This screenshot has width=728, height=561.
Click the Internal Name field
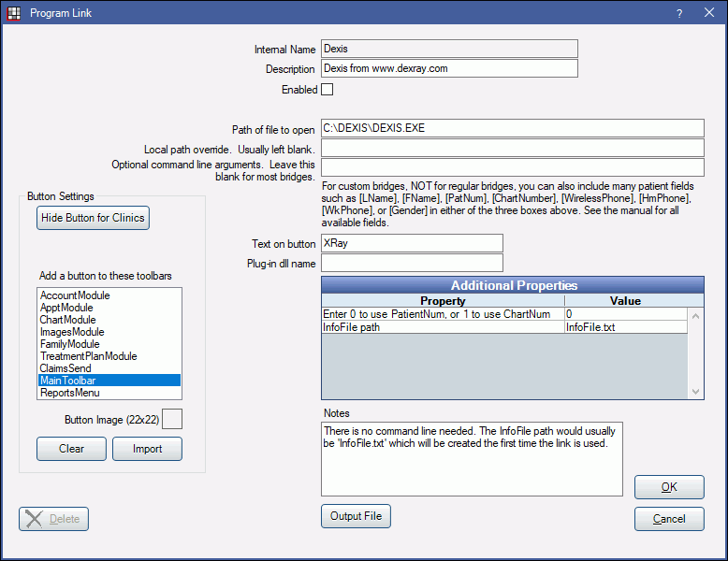pyautogui.click(x=449, y=49)
